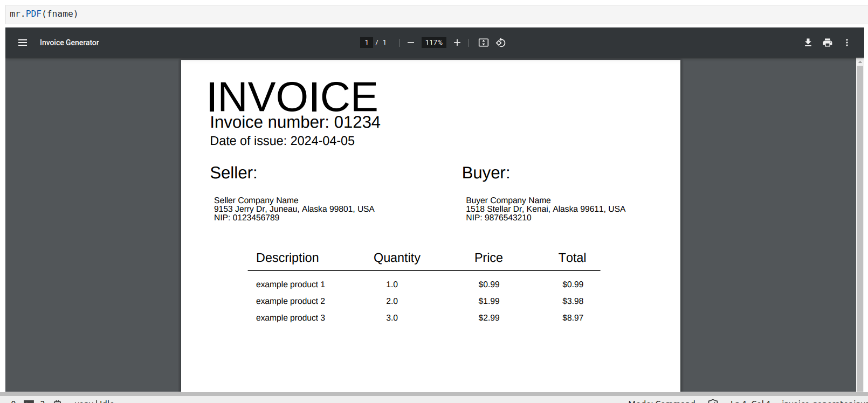The image size is (868, 403).
Task: Click the Buyer: heading
Action: click(x=486, y=173)
